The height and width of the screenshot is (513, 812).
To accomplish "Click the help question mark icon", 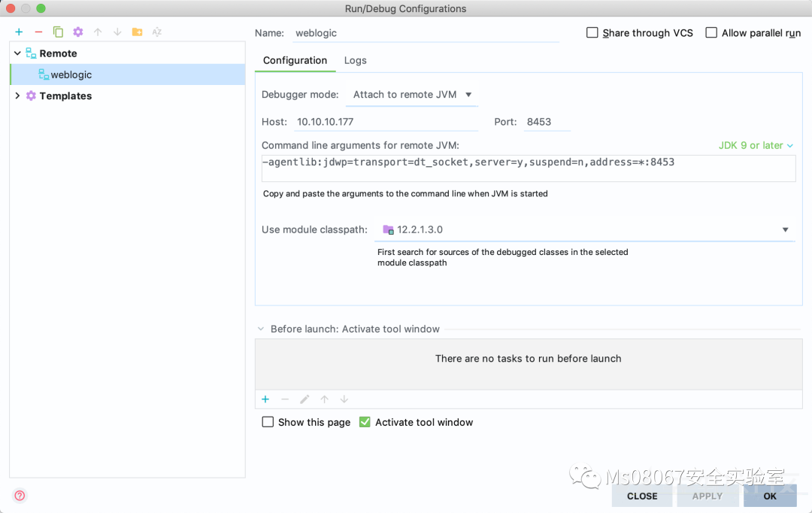I will click(20, 495).
